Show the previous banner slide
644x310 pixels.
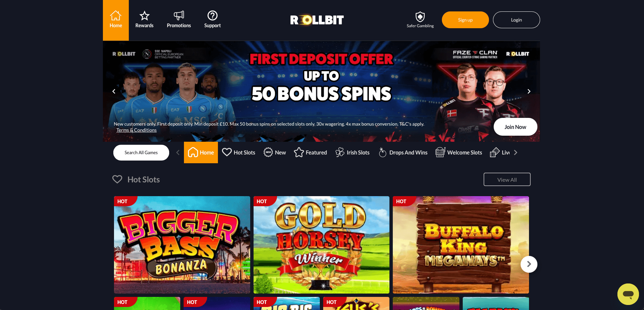(x=114, y=91)
